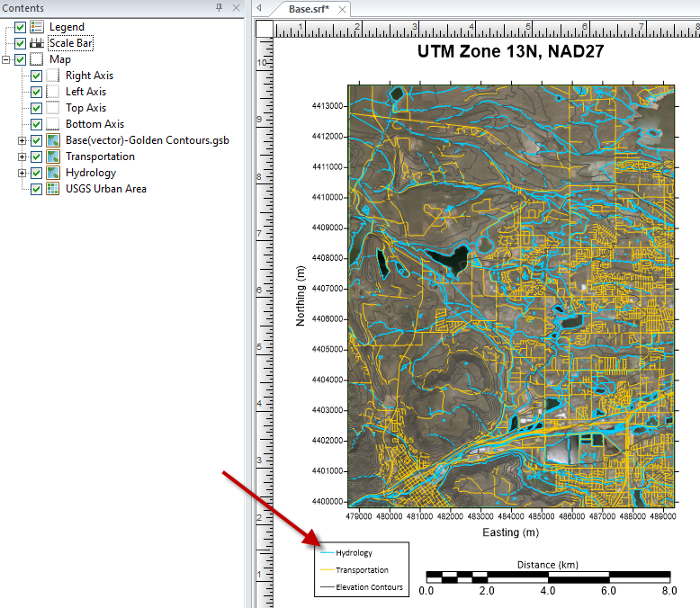
Task: Select the USGS Urban Area layer name
Action: click(106, 189)
